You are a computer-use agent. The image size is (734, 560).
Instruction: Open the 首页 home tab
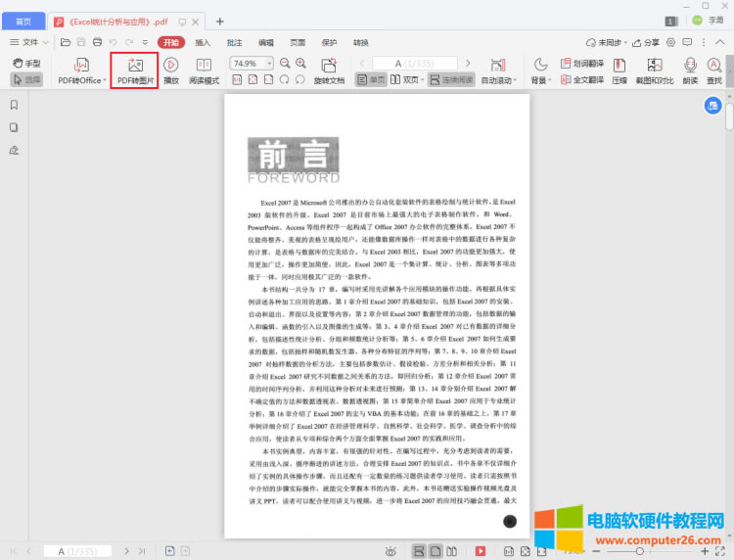[x=23, y=21]
